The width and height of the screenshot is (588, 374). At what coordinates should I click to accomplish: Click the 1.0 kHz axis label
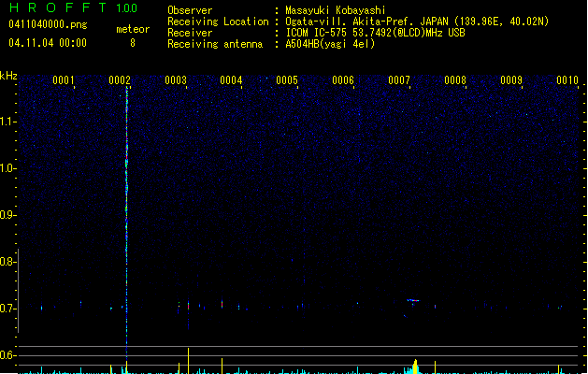[7, 168]
